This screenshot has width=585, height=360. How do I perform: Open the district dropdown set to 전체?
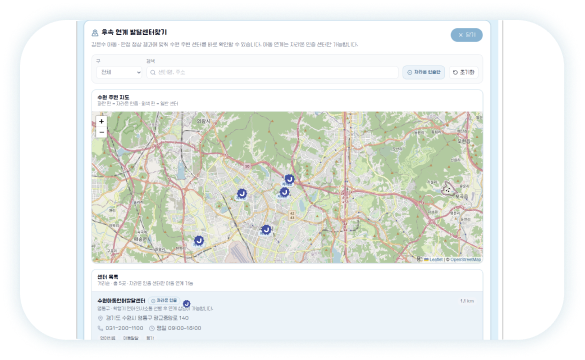(x=119, y=72)
